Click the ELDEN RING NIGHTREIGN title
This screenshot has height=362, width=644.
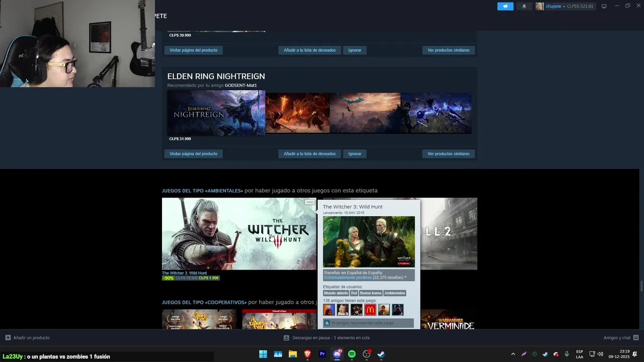pos(216,76)
